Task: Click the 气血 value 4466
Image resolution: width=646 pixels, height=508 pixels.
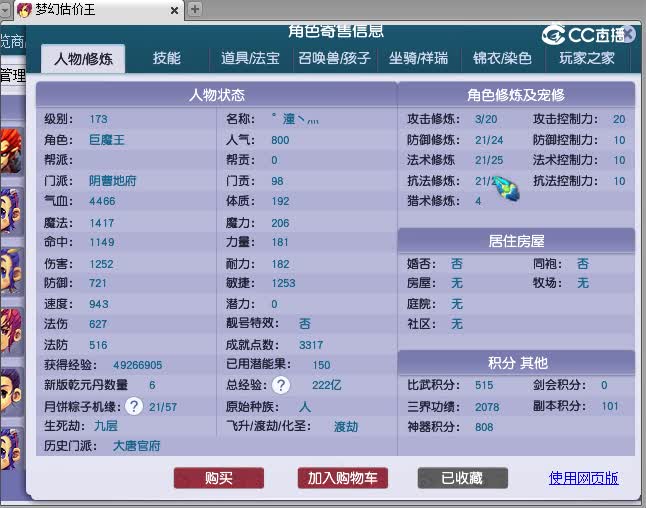Action: click(x=102, y=201)
